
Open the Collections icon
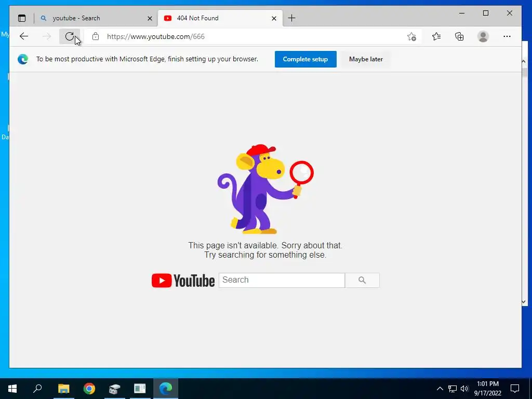(459, 36)
